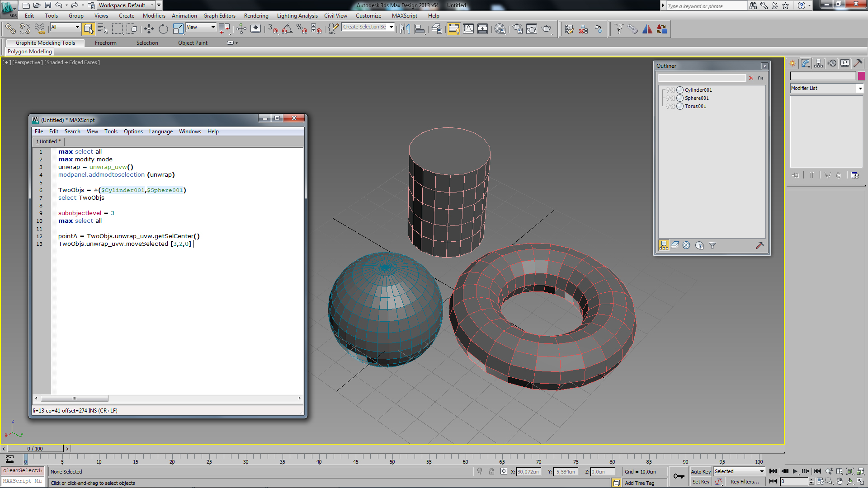Open the Create command panel tab
The image size is (868, 488).
point(792,63)
